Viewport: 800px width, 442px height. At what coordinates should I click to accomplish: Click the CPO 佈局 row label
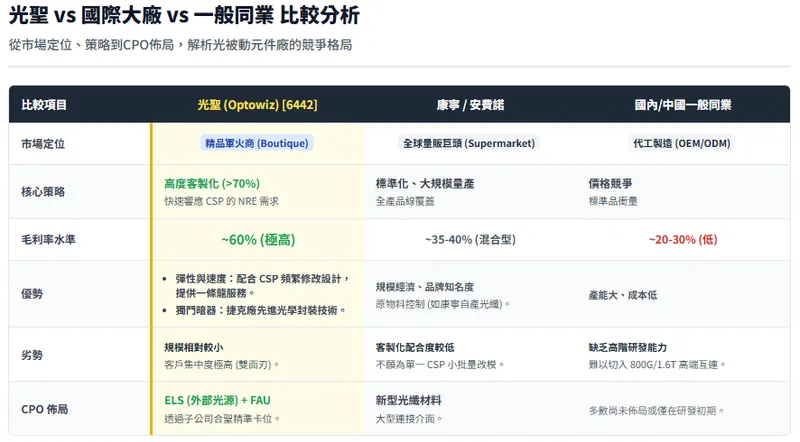tap(44, 409)
